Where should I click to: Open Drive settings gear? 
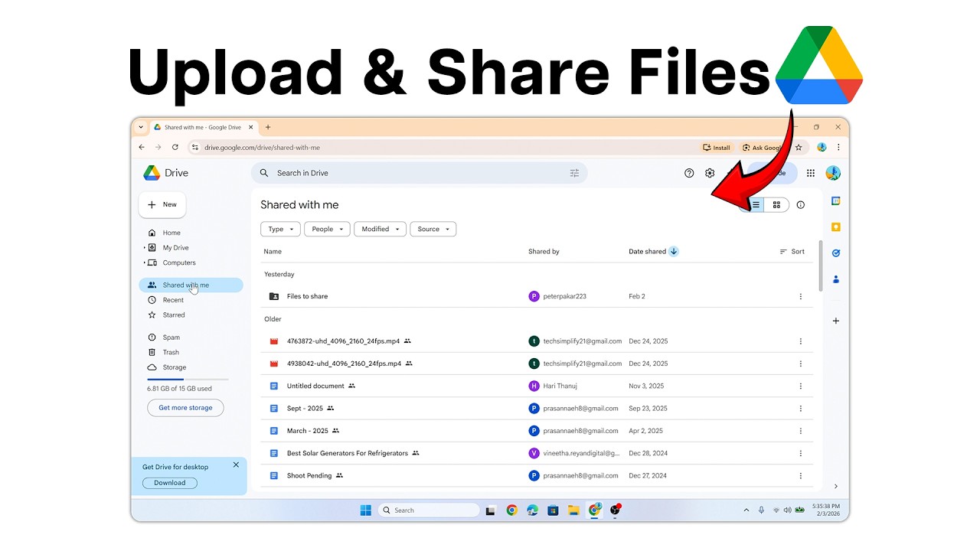[710, 173]
